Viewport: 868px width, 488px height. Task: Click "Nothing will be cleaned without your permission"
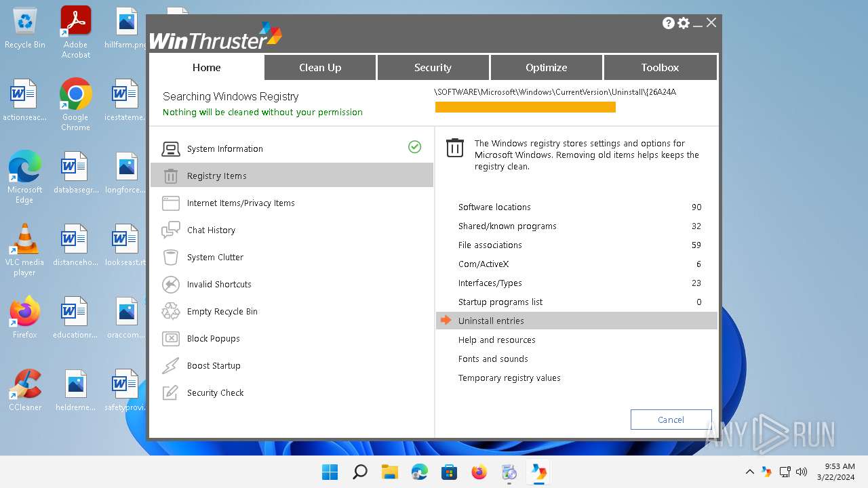[262, 113]
